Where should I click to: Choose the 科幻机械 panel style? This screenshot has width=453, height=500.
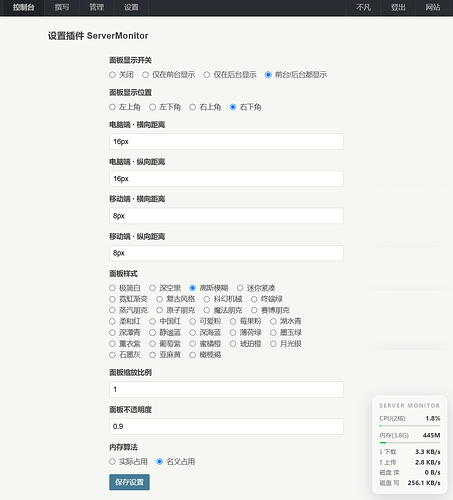coord(207,299)
